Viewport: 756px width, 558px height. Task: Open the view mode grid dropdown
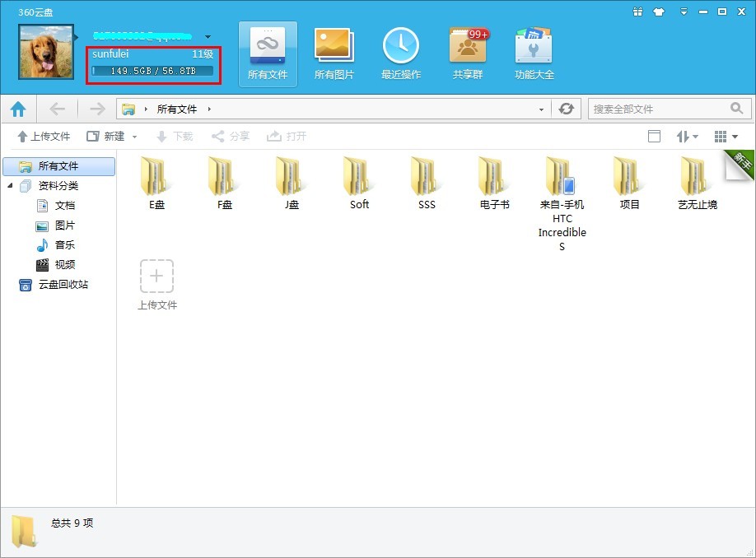pyautogui.click(x=726, y=137)
